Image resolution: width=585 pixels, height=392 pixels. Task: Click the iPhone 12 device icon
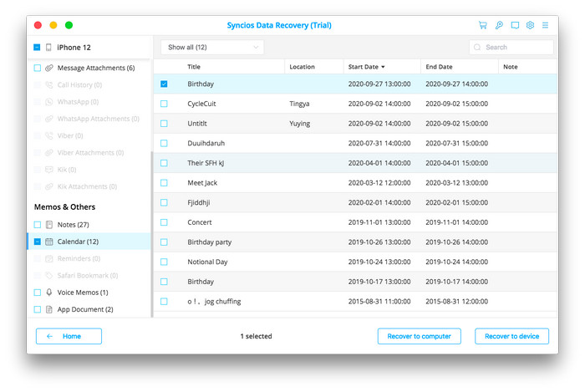tap(48, 48)
